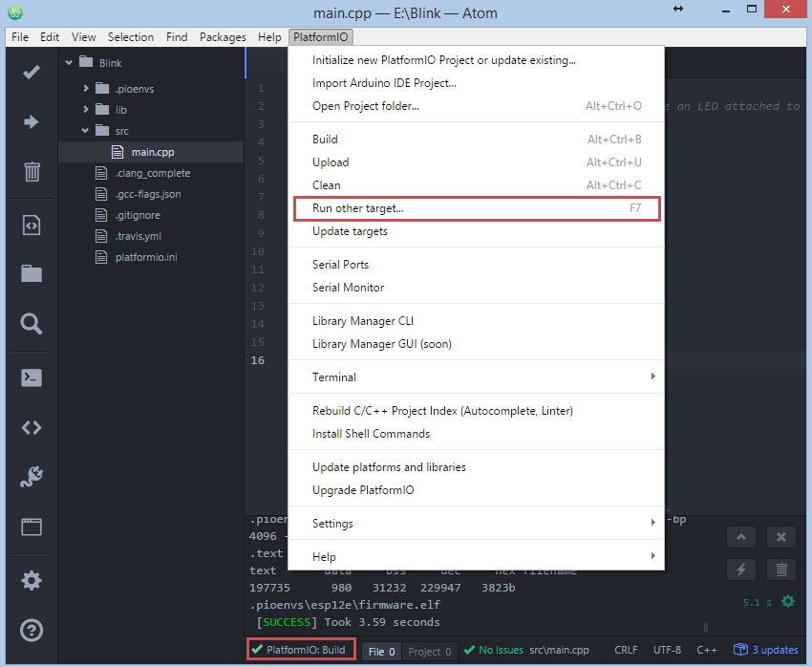Click Project 0 linter tab
Image resolution: width=812 pixels, height=667 pixels.
(429, 652)
